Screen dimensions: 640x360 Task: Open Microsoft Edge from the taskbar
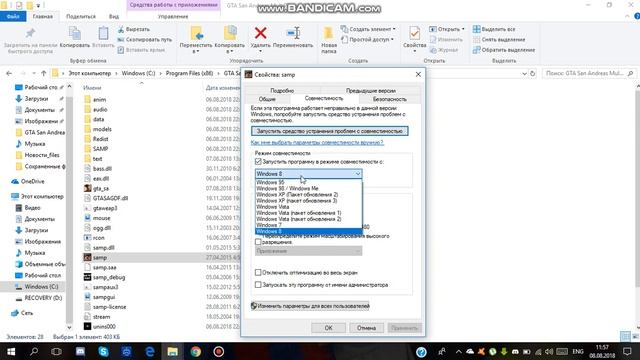coord(150,351)
